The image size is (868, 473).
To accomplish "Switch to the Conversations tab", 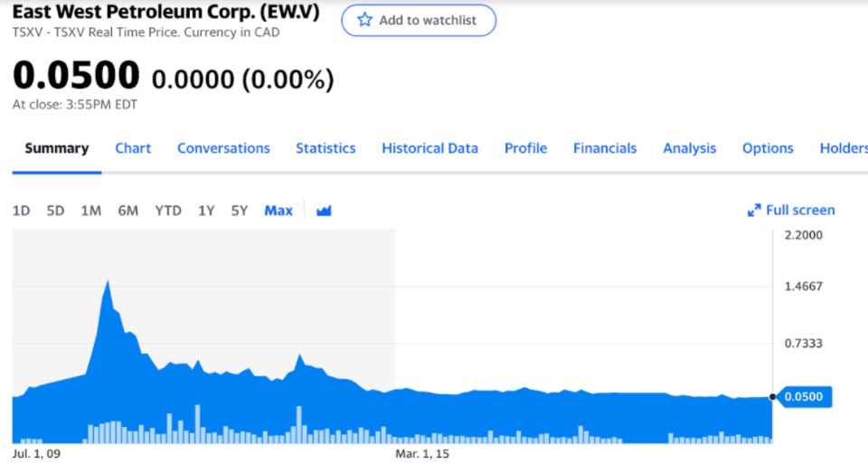I will (x=223, y=148).
